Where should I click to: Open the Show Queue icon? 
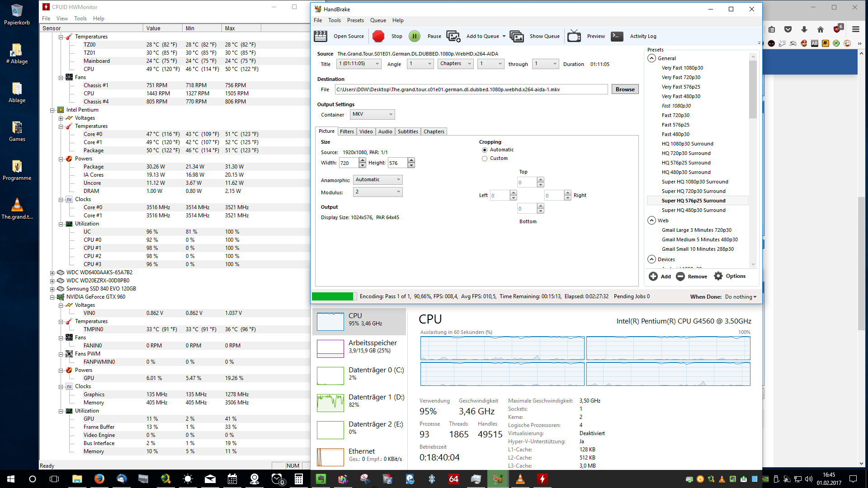pyautogui.click(x=516, y=36)
